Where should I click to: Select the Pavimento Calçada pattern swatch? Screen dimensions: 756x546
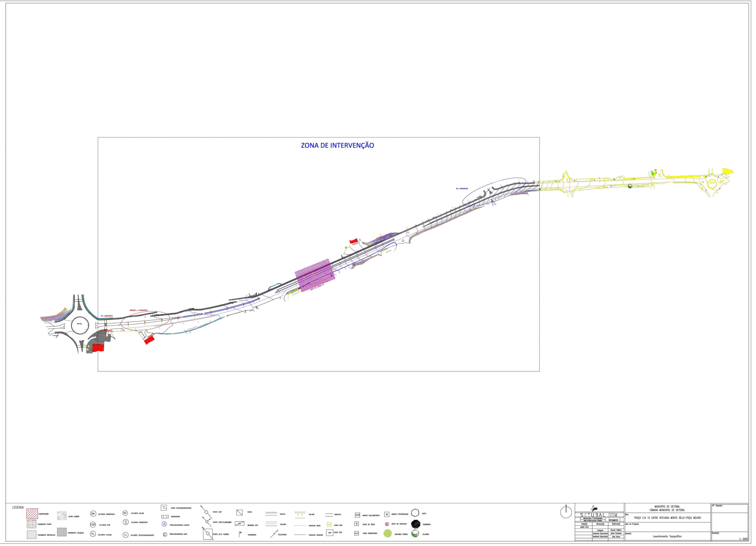pyautogui.click(x=62, y=532)
